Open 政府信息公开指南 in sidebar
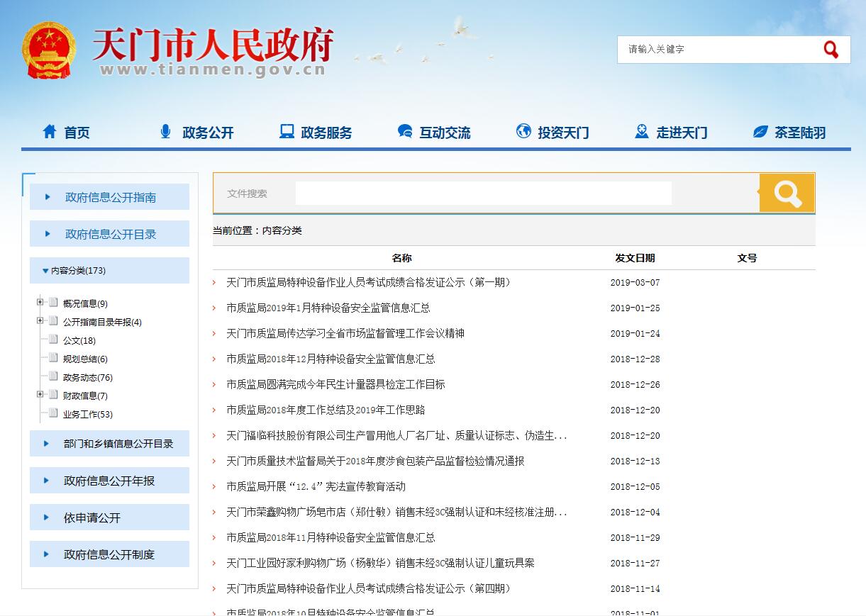Screen dimensions: 866x616 110,197
